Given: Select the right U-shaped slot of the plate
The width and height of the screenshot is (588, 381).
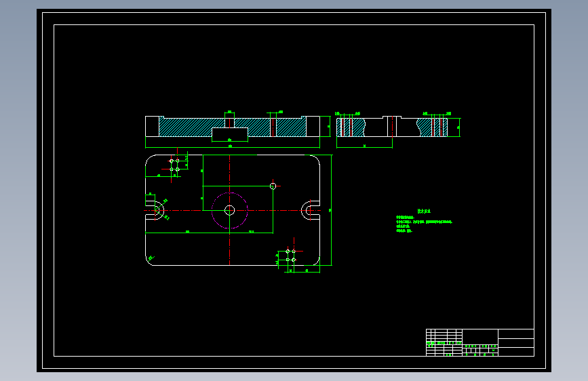Looking at the screenshot, I should [310, 210].
